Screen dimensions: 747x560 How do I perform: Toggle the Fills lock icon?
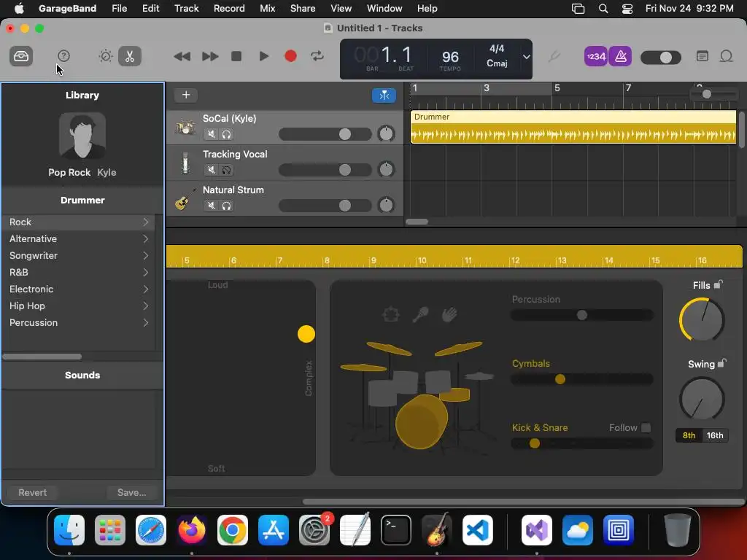coord(719,284)
